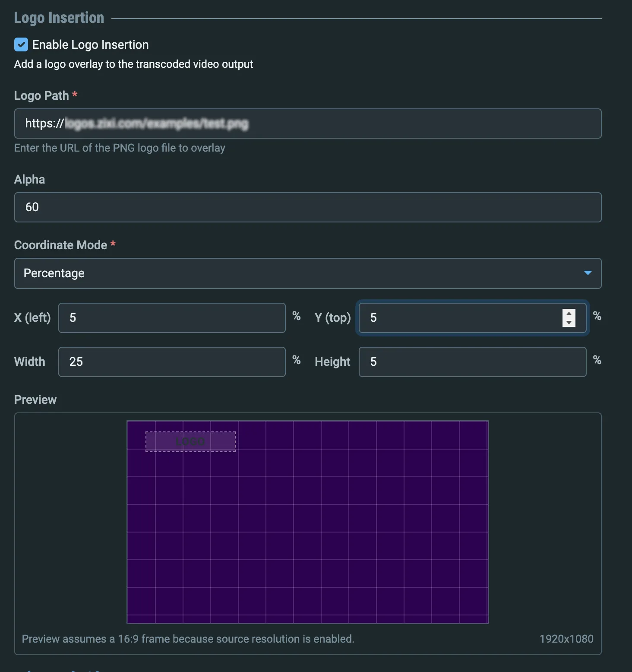Click the "Coordinate Mode" label
The width and height of the screenshot is (632, 672).
(61, 245)
